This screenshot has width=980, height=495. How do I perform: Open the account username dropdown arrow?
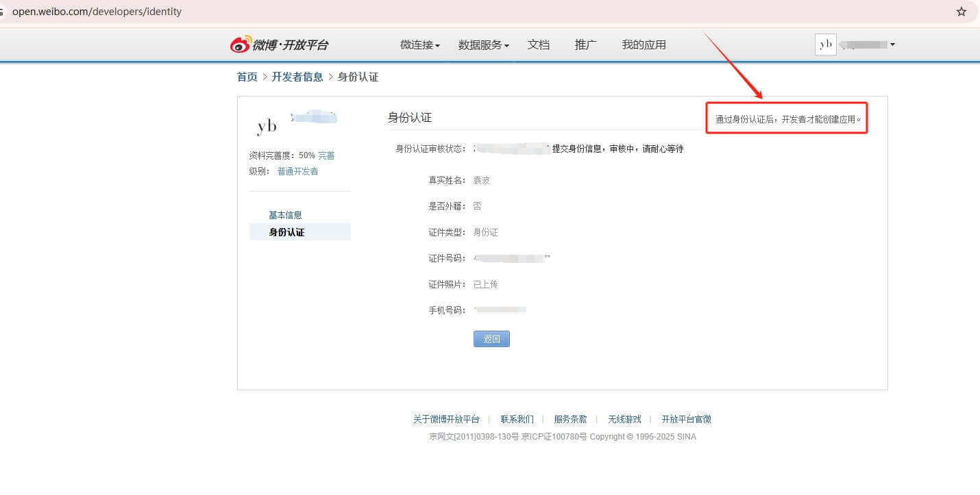[x=892, y=45]
